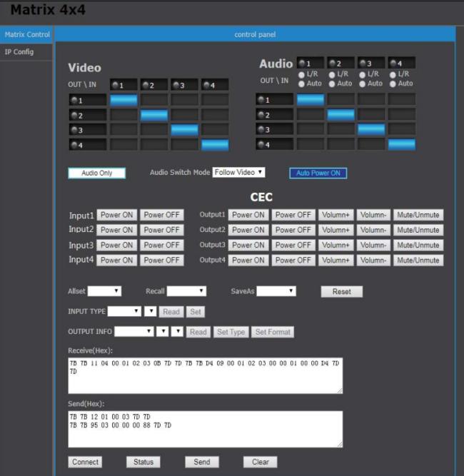Open the Matrix Control tab
The height and width of the screenshot is (476, 464).
[27, 34]
